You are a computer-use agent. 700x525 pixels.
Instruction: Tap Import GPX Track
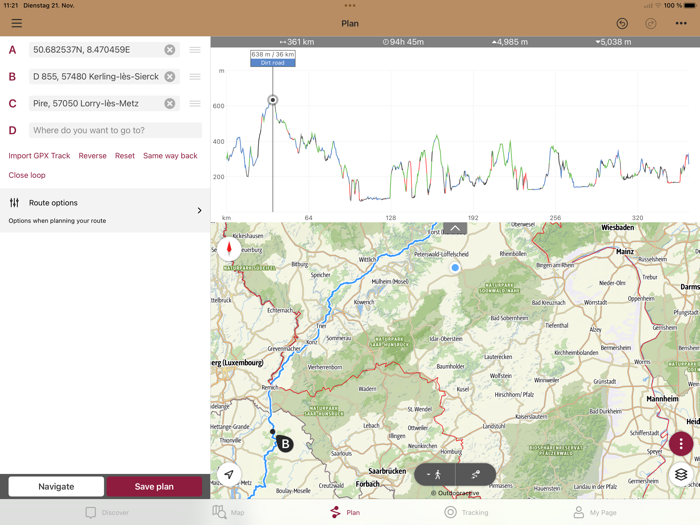(x=39, y=156)
